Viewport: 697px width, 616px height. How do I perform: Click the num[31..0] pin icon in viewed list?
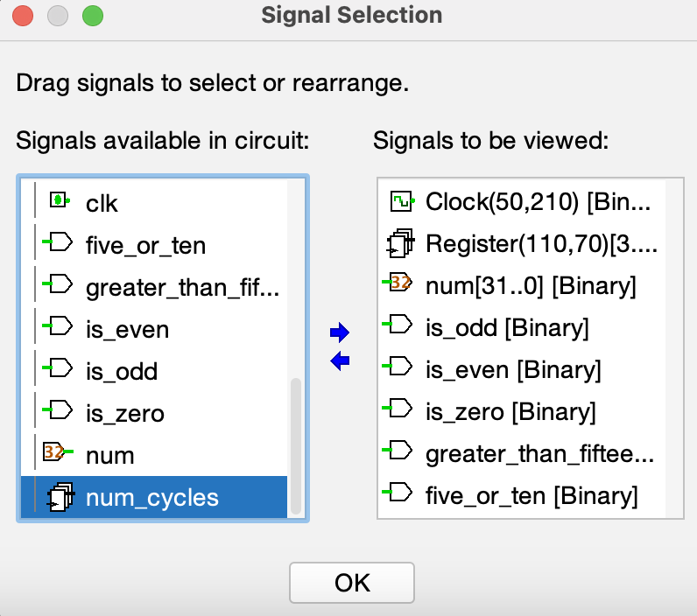(399, 283)
